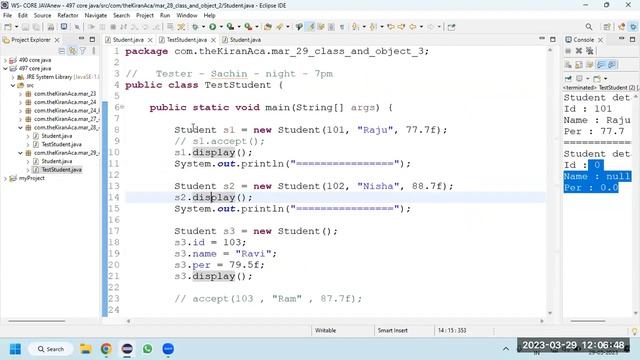640x360 pixels.
Task: Toggle Show Console on standard output change
Action: point(600,64)
